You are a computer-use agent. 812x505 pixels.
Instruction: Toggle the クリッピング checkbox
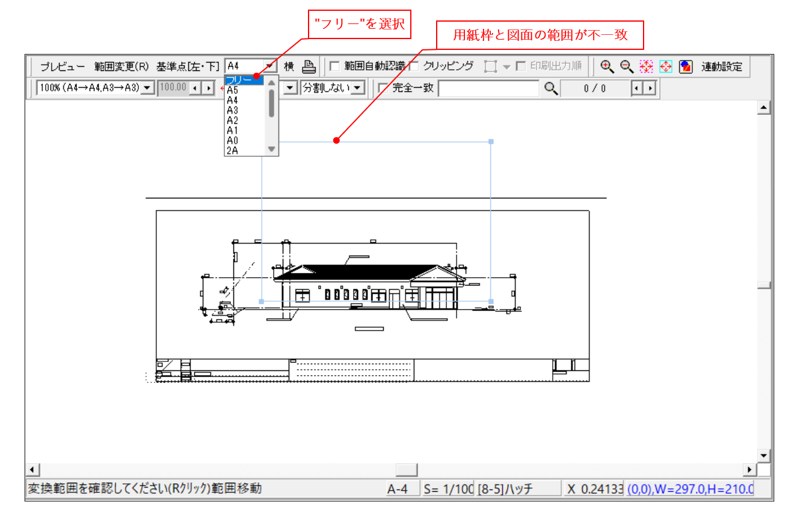414,67
